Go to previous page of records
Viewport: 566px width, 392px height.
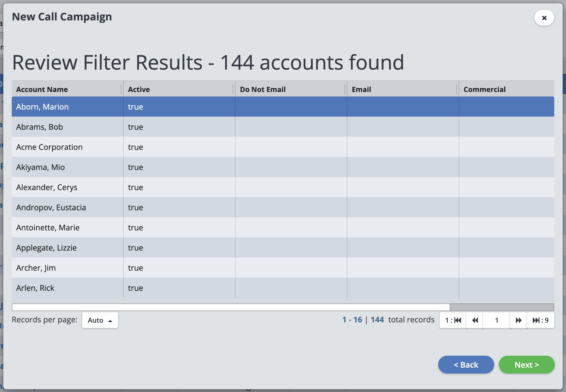475,320
